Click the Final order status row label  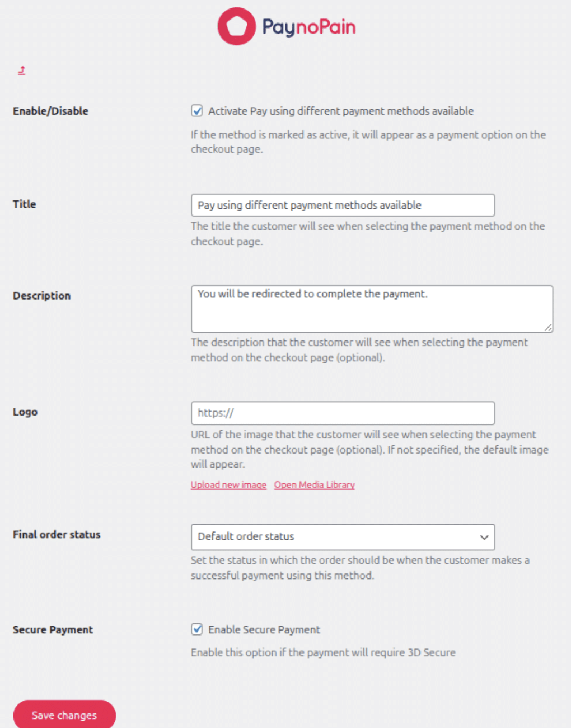(57, 535)
